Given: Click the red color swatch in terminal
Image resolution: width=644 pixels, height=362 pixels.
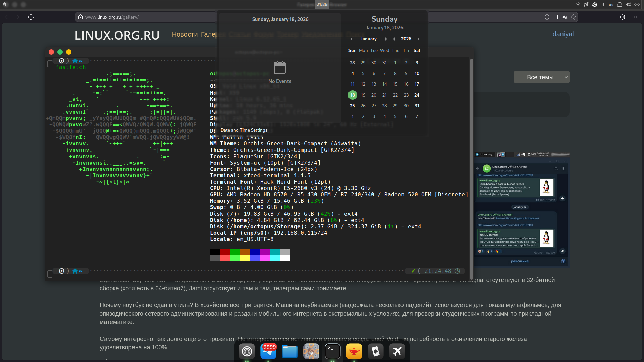Looking at the screenshot, I should pos(225,252).
